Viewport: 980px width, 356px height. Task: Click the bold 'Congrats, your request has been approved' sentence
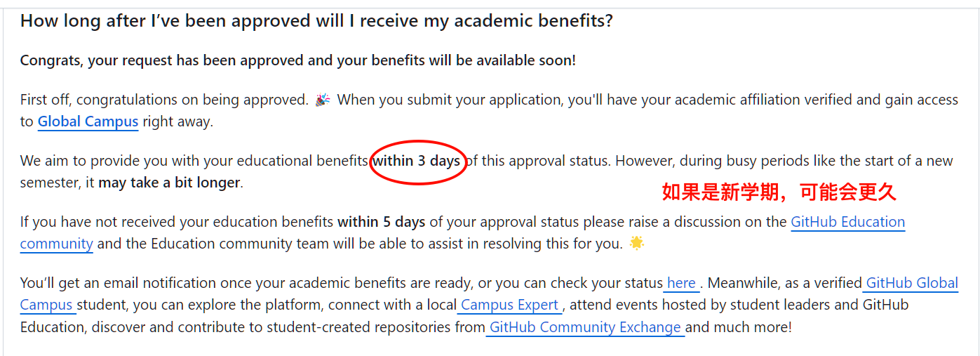pyautogui.click(x=298, y=60)
